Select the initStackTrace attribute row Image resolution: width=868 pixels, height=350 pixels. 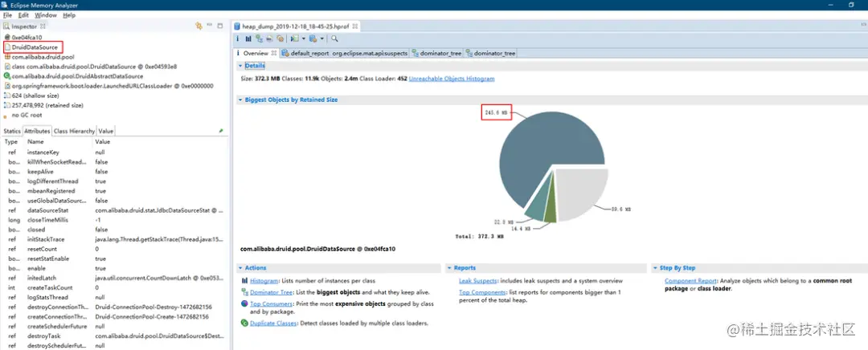pyautogui.click(x=115, y=239)
